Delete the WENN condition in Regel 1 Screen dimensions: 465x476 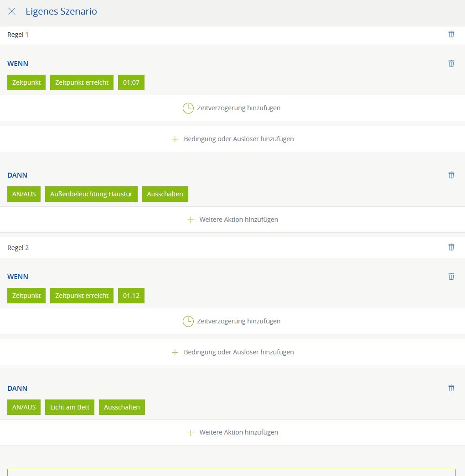tap(451, 63)
